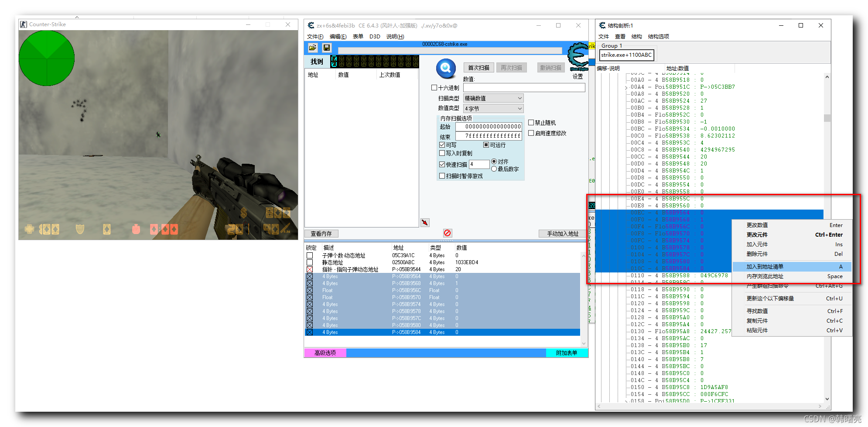The height and width of the screenshot is (427, 868).
Task: Toggle lock on 指针-指向子弹动态地址 row
Action: (x=310, y=269)
